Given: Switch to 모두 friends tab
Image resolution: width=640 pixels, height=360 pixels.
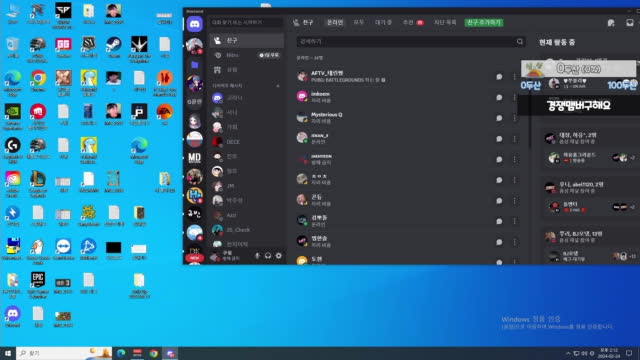Looking at the screenshot, I should click(358, 22).
